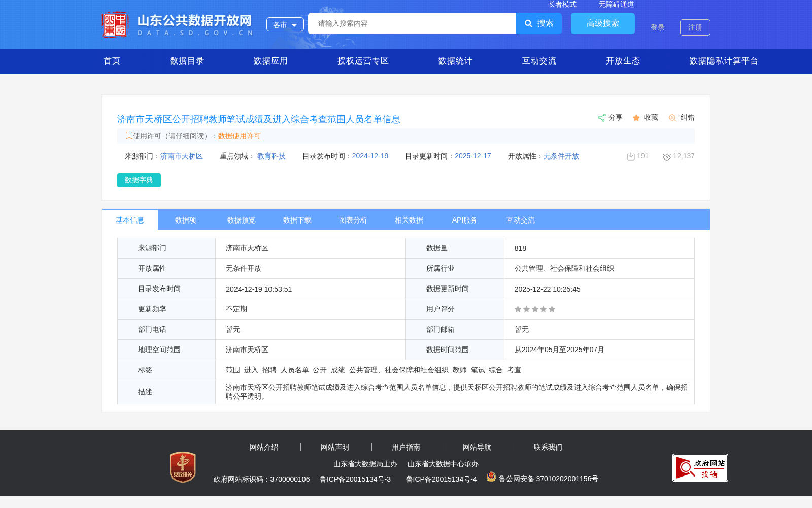Open 联系我们 footer link
Viewport: 812px width, 508px height.
[x=548, y=447]
